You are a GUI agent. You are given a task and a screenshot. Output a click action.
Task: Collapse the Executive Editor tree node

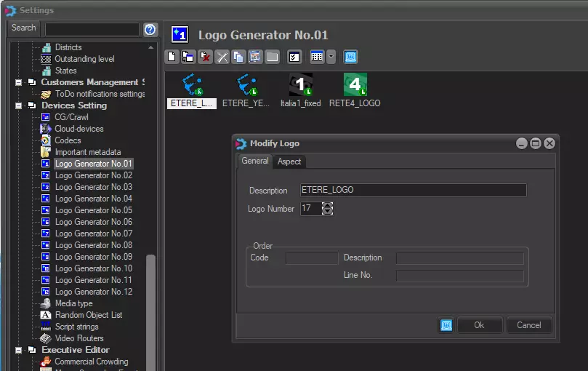18,350
